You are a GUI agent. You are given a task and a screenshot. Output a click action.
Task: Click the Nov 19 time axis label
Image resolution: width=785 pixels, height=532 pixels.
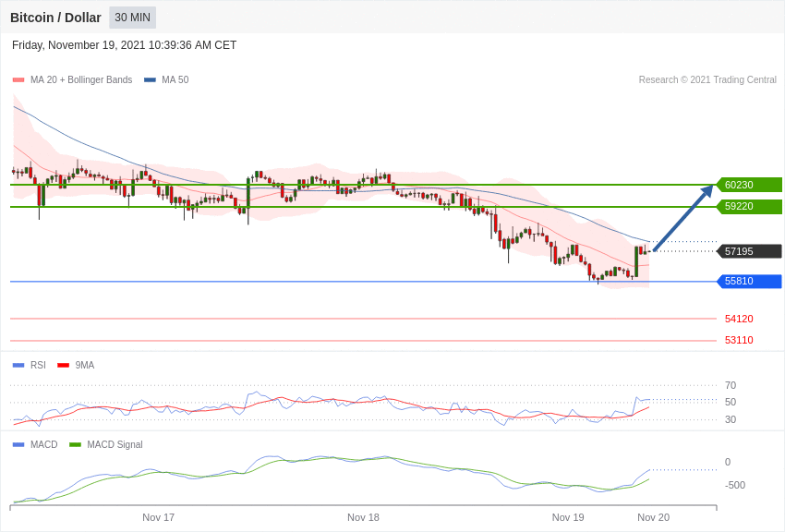[568, 517]
